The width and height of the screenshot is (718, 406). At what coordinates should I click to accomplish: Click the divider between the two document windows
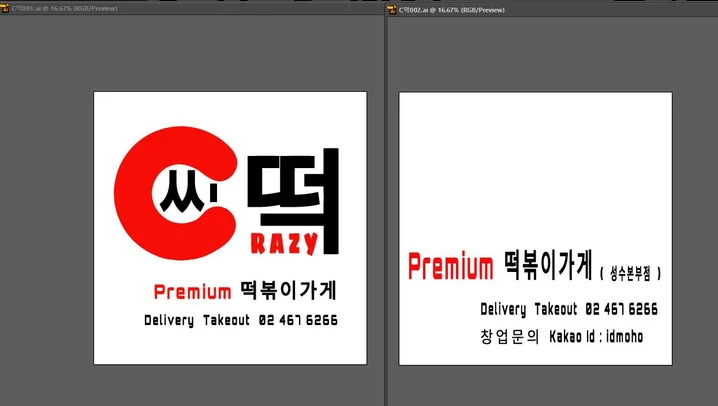coord(385,200)
